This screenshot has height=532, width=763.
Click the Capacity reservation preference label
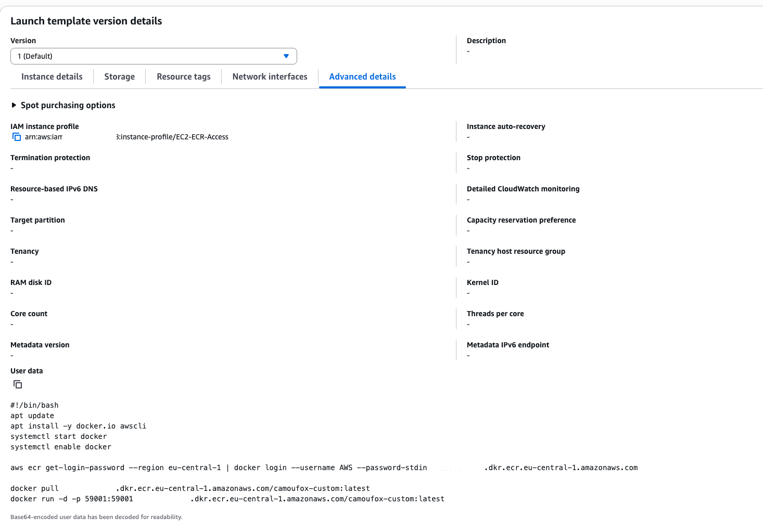click(x=521, y=220)
